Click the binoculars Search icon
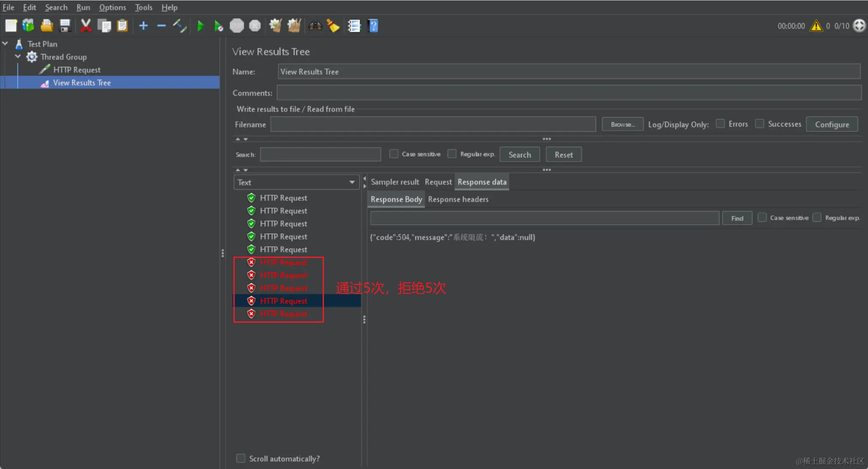 pos(315,26)
